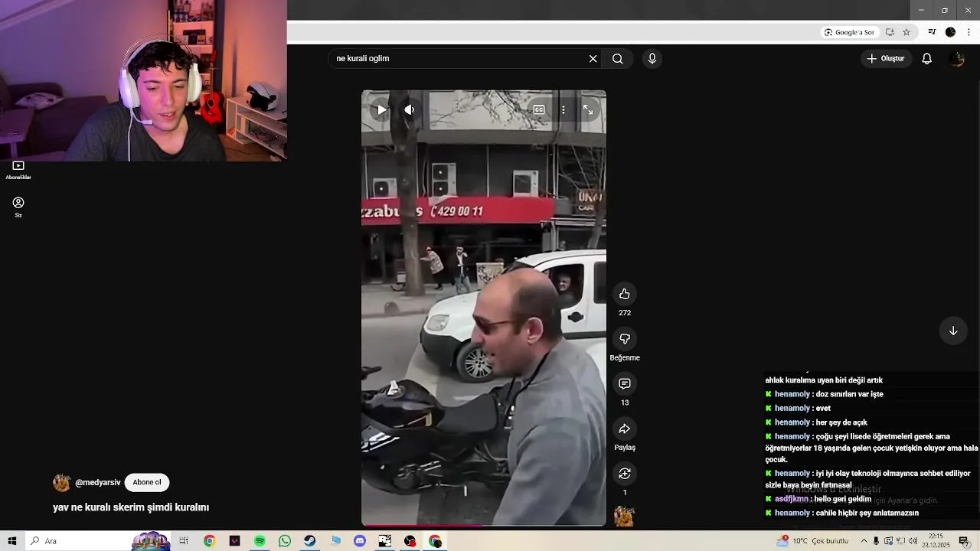Viewport: 980px width, 551px height.
Task: Open weather widget 10°C Çok bulutlu
Action: pos(812,541)
